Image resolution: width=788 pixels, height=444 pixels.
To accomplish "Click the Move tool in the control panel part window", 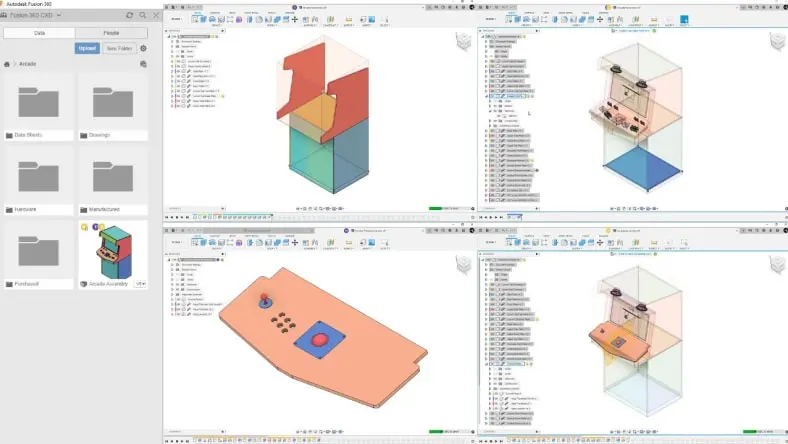I will tap(295, 242).
